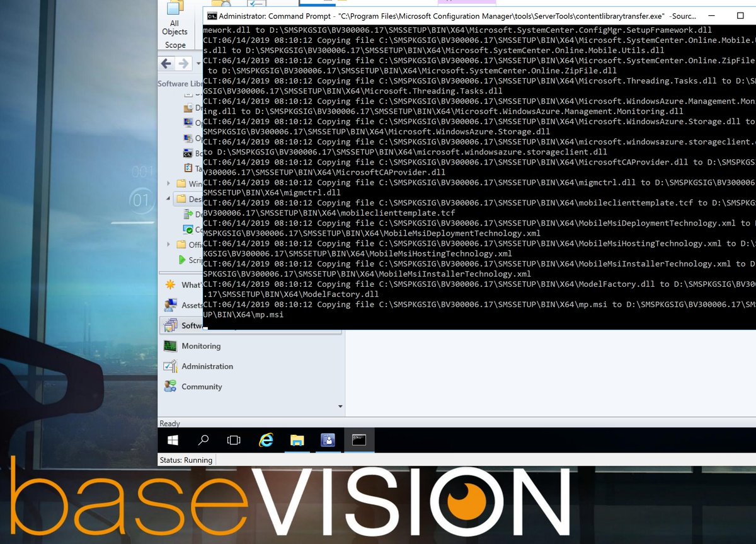This screenshot has height=544, width=756.
Task: Click Command Prompt window title bar icon
Action: [x=213, y=16]
